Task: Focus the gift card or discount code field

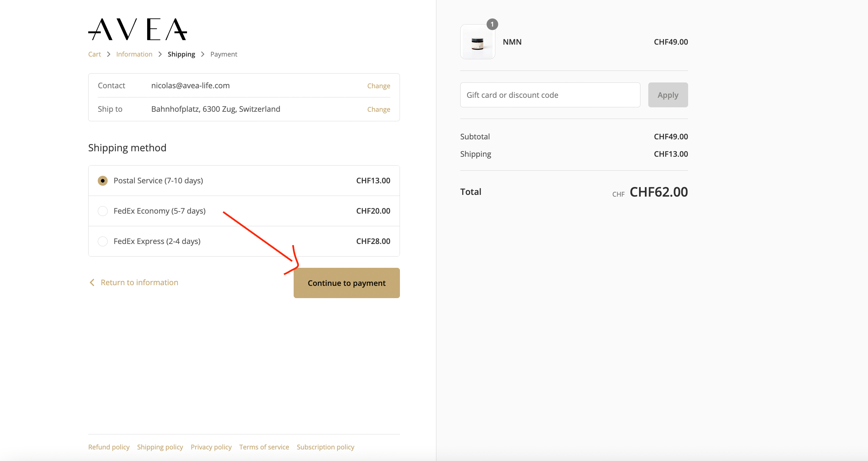Action: coord(550,95)
